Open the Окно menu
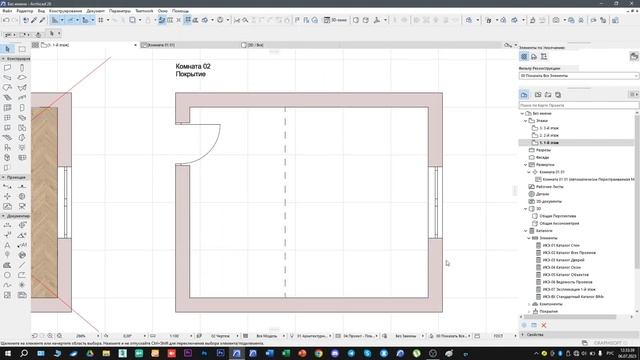Image resolution: width=640 pixels, height=360 pixels. click(162, 11)
